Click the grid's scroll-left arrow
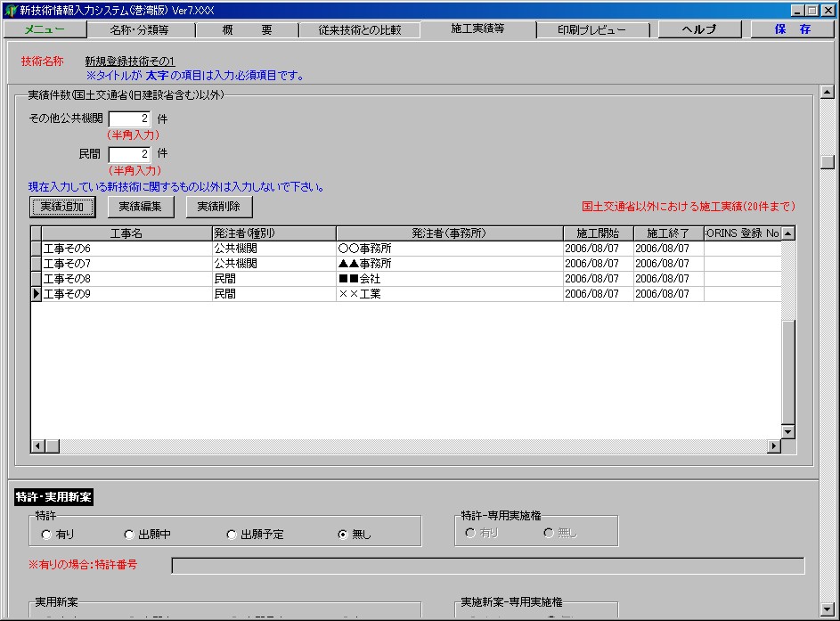Image resolution: width=840 pixels, height=621 pixels. 37,445
